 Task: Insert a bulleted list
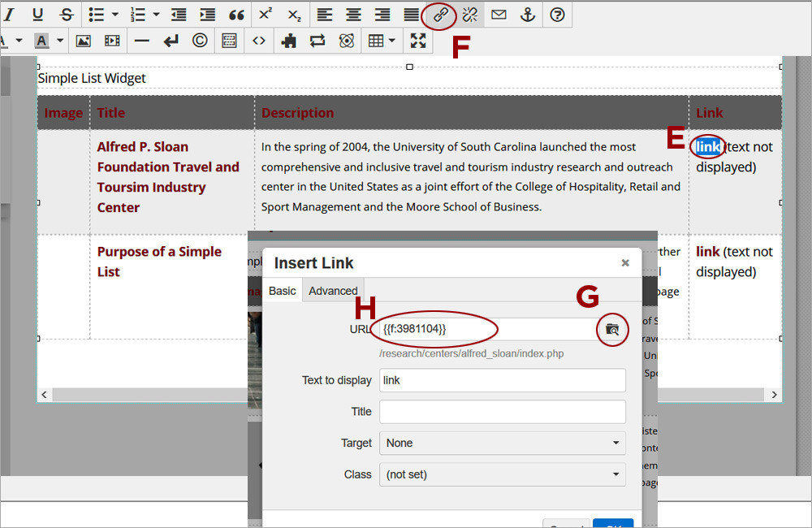97,15
